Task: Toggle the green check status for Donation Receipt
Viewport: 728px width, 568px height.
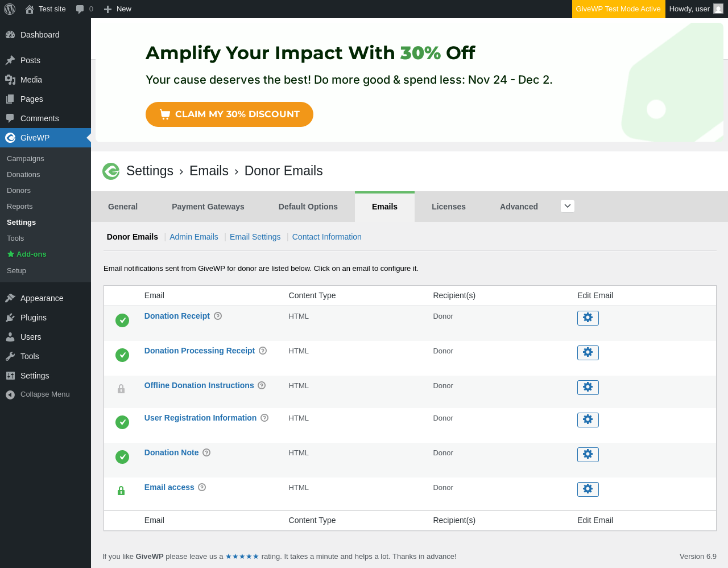Action: click(122, 320)
